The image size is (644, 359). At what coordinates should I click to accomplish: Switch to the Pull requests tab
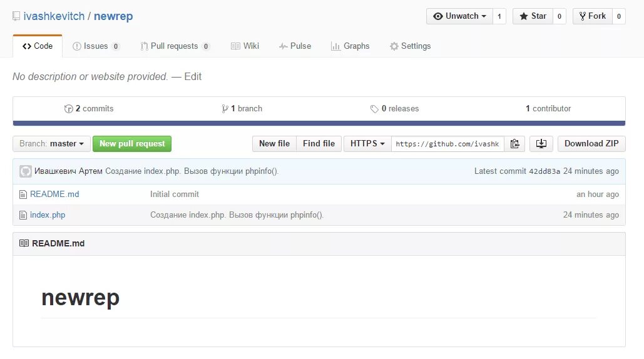175,46
